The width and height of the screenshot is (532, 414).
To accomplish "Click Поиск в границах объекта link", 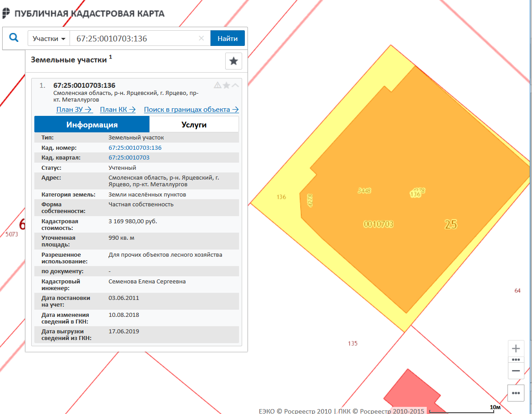I will tap(191, 110).
